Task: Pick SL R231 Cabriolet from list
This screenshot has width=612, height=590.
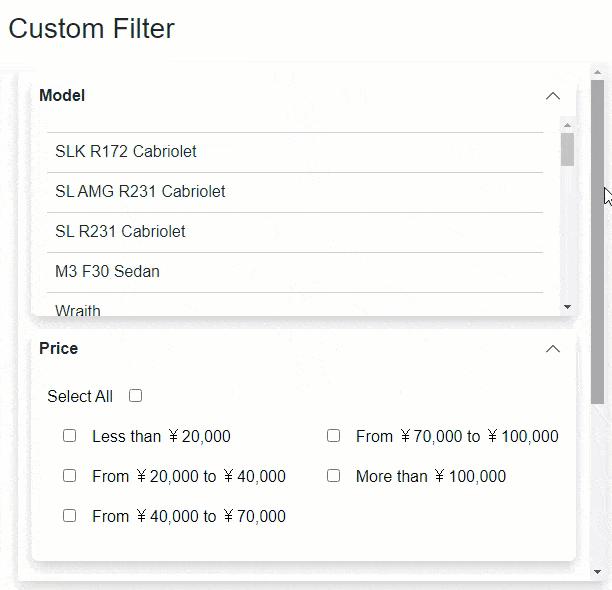Action: (295, 232)
